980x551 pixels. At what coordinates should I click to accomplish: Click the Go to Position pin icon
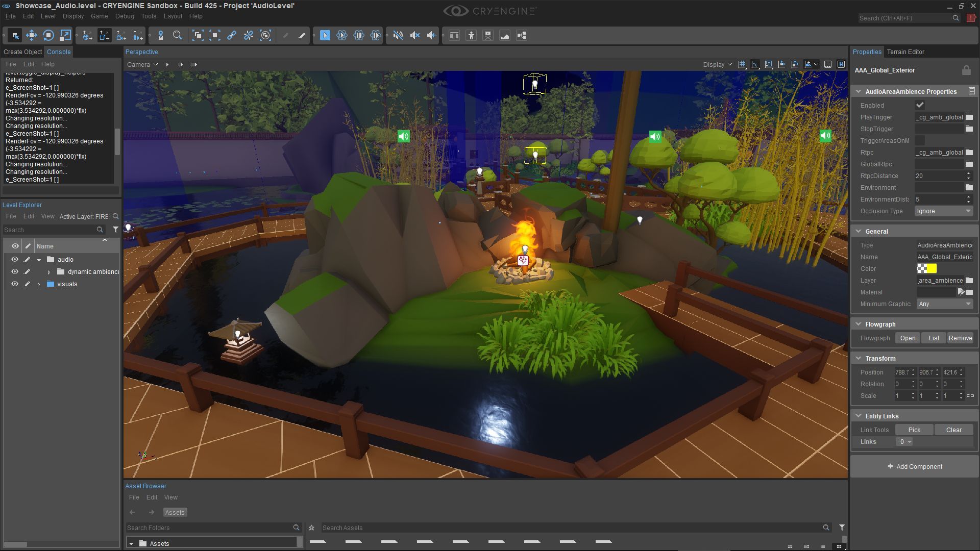161,35
